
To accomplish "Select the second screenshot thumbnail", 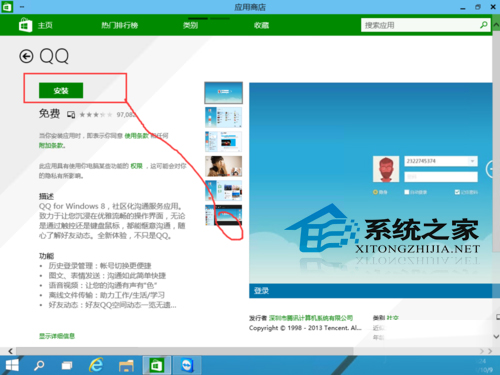I will click(x=223, y=117).
